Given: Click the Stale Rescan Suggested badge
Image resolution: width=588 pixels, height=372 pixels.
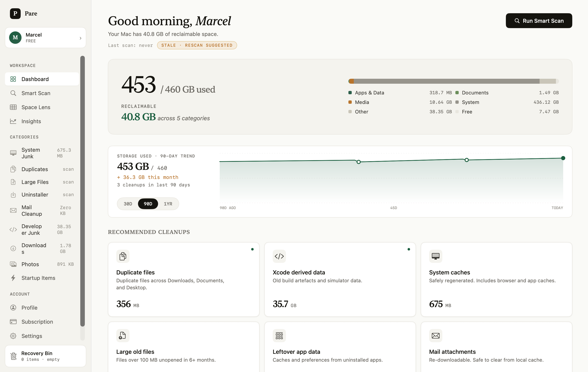Looking at the screenshot, I should coord(197,45).
